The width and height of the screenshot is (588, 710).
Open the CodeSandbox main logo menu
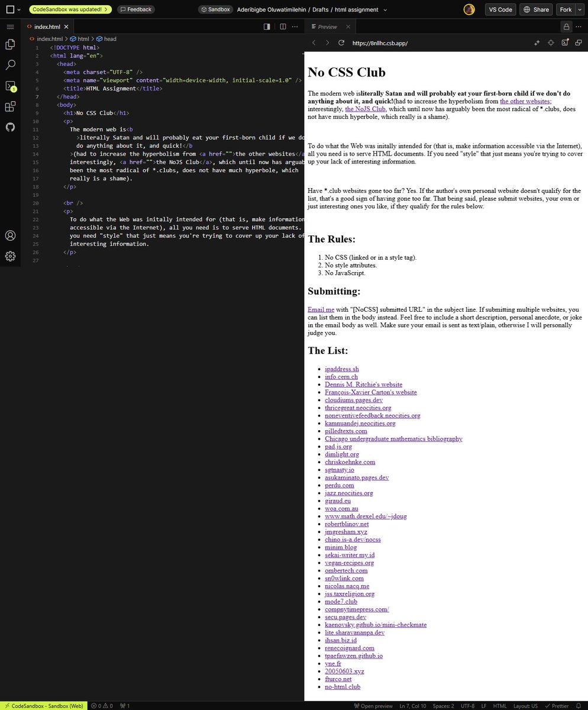click(9, 9)
